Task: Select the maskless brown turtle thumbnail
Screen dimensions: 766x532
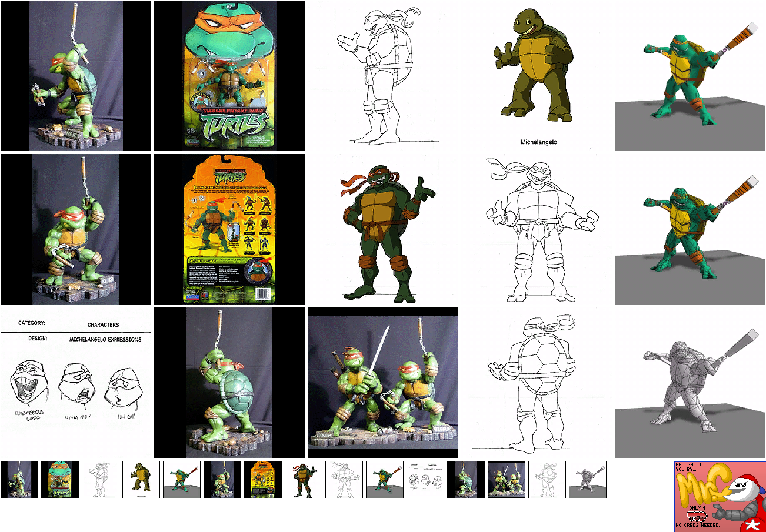Action: [x=141, y=480]
